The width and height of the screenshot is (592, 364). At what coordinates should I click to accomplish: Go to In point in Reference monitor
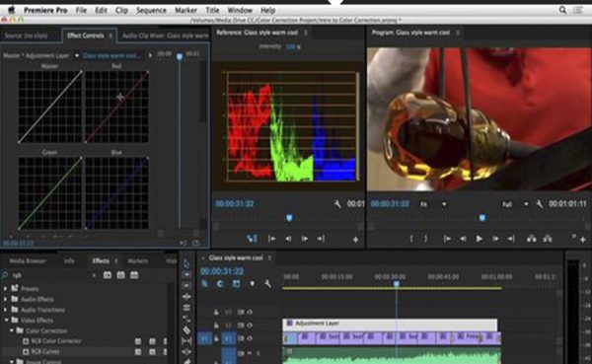pyautogui.click(x=271, y=239)
